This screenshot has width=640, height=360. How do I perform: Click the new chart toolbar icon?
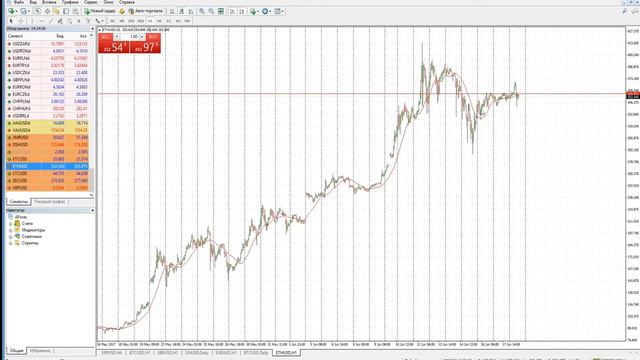pos(11,11)
